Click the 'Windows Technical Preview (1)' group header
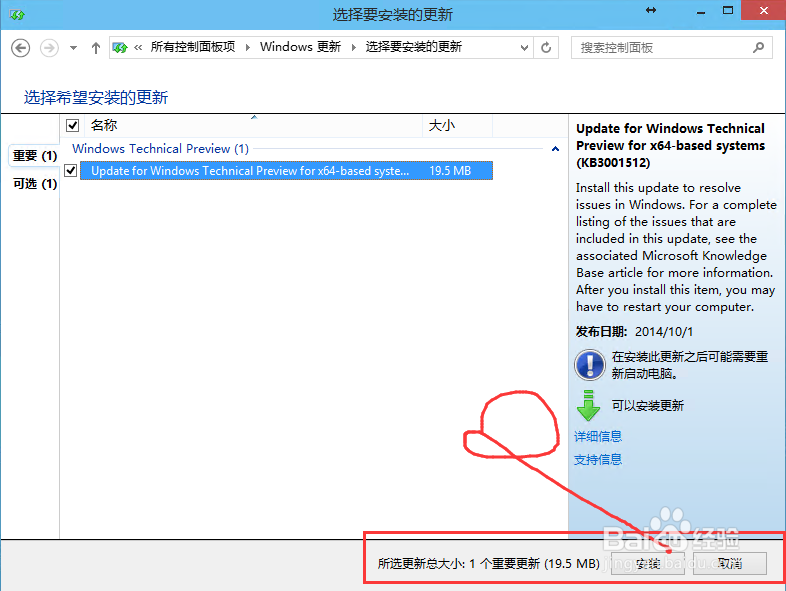Image resolution: width=786 pixels, height=591 pixels. pos(160,149)
